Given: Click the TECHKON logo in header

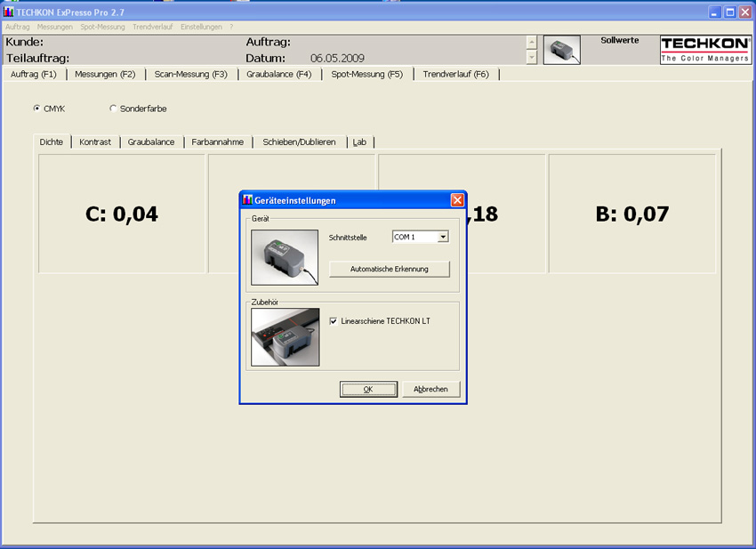Looking at the screenshot, I should 705,50.
